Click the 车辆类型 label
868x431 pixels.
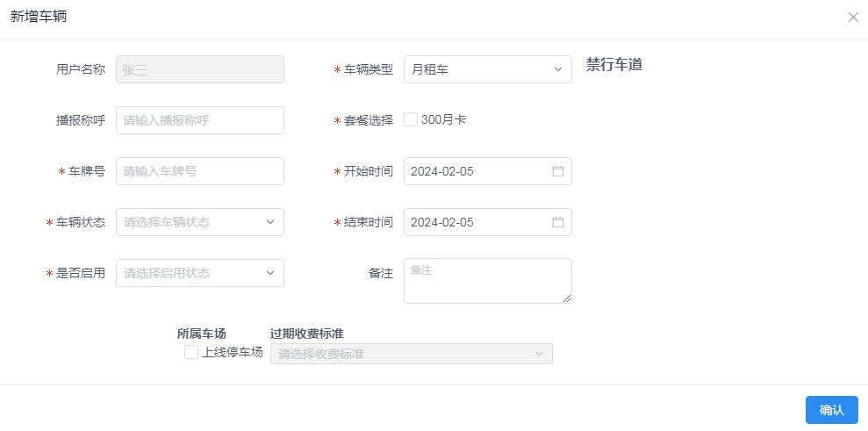click(x=368, y=69)
